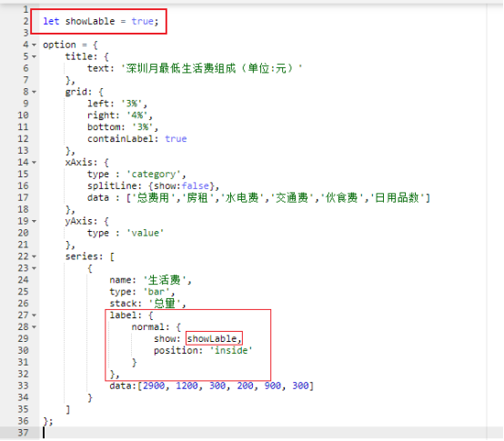Click the '总费用' data entry
Image resolution: width=504 pixels, height=441 pixels.
[x=154, y=197]
